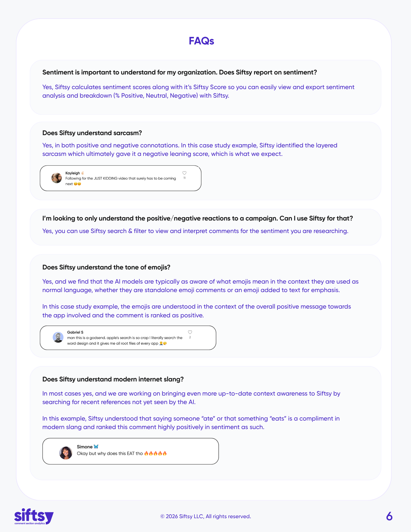Viewport: 411px width, 532px height.
Task: Select Simone's profile photo
Action: coord(66,453)
